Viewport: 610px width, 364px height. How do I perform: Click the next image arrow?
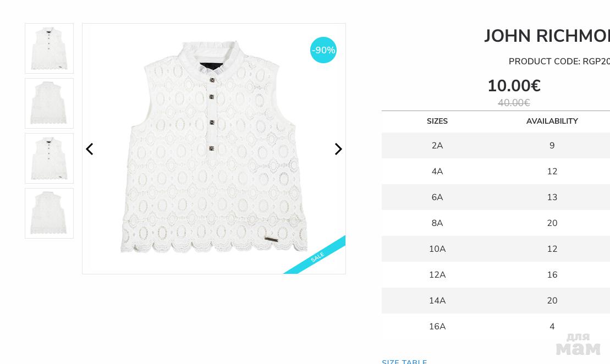338,149
